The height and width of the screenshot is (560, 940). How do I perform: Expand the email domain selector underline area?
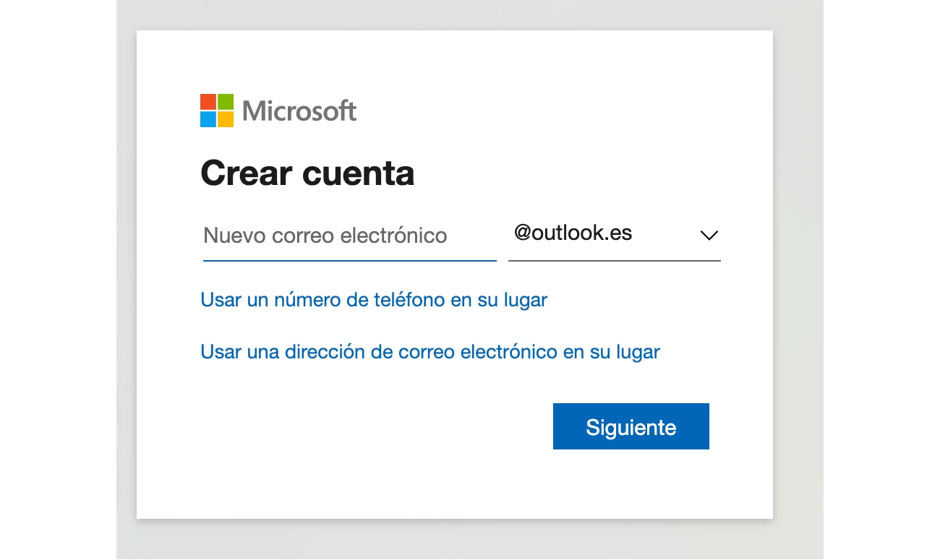click(x=615, y=260)
